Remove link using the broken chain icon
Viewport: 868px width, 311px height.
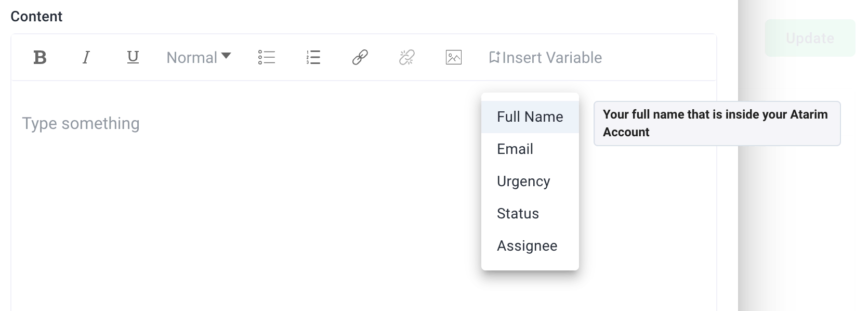click(407, 57)
